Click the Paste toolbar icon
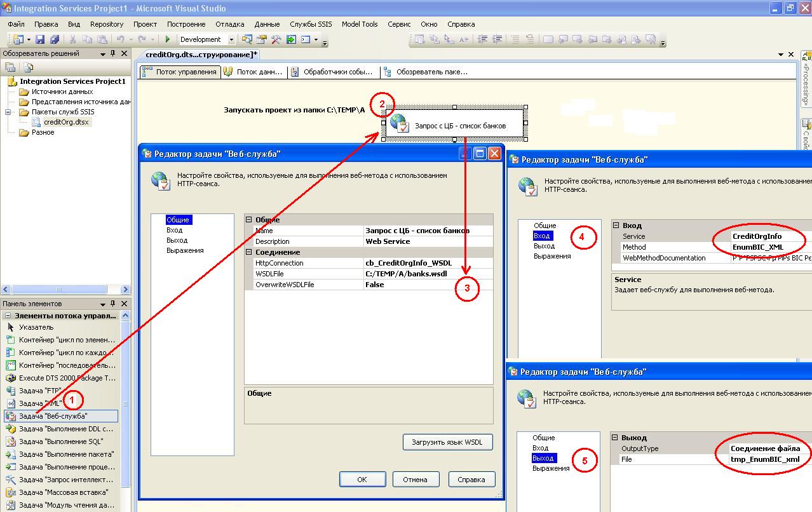The width and height of the screenshot is (812, 512). coord(102,39)
